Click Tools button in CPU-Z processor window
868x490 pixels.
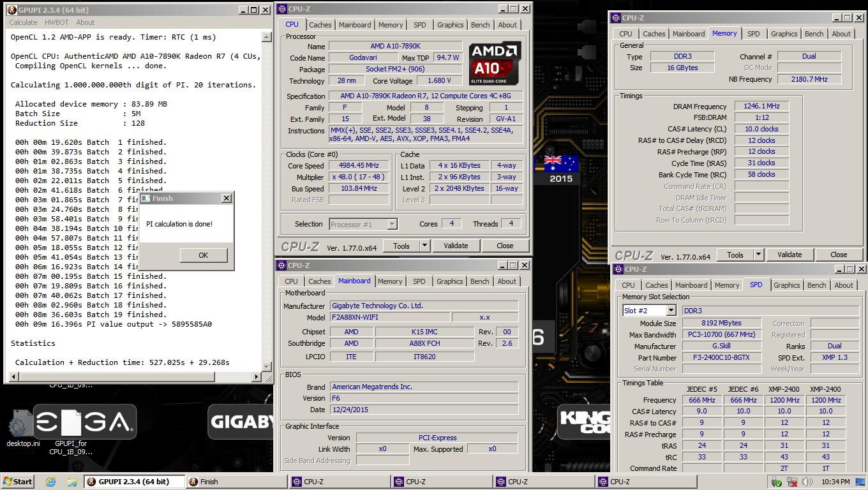click(401, 246)
